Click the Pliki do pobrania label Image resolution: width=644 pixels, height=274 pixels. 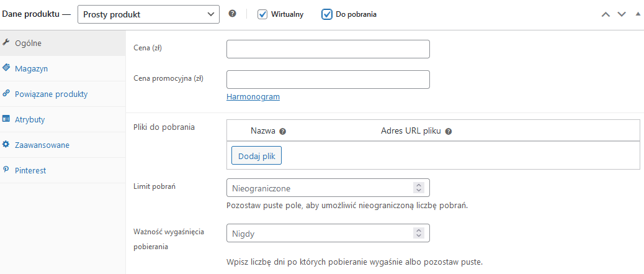click(x=164, y=127)
